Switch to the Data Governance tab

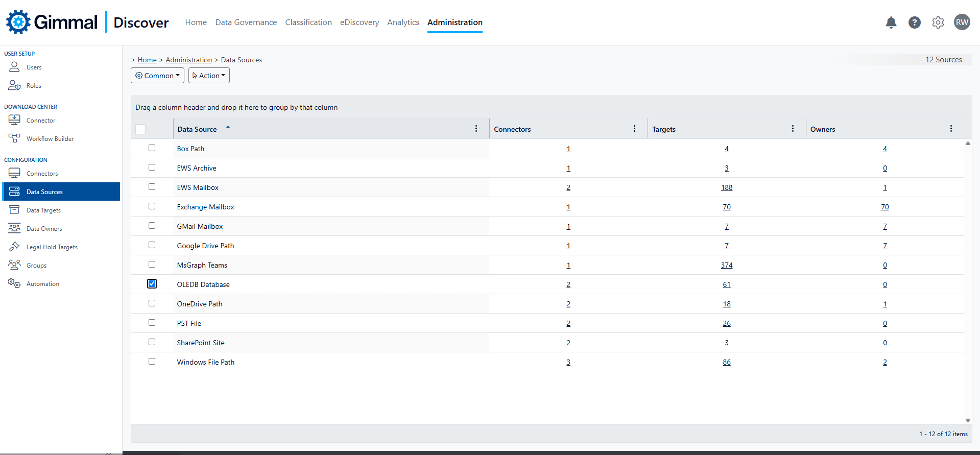point(246,22)
